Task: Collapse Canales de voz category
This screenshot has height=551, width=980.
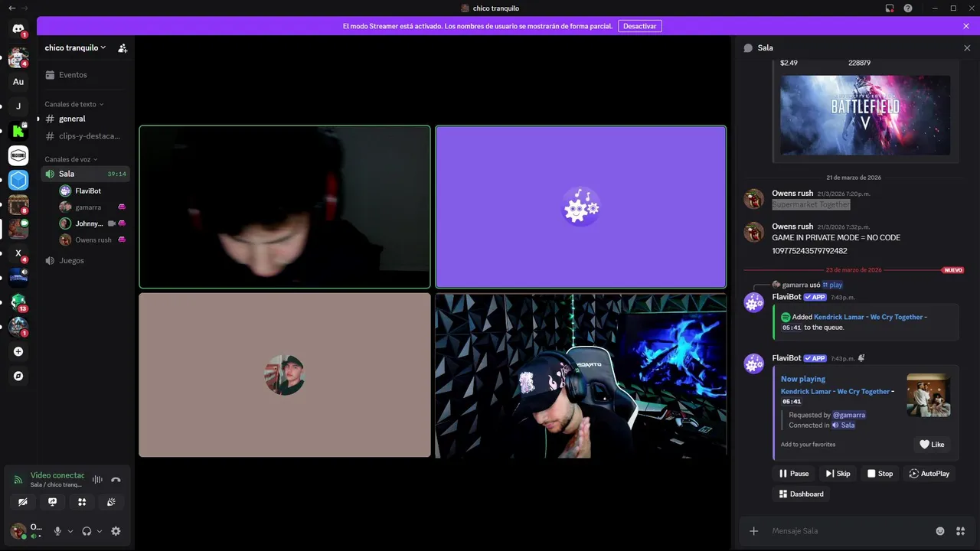Action: (70, 159)
